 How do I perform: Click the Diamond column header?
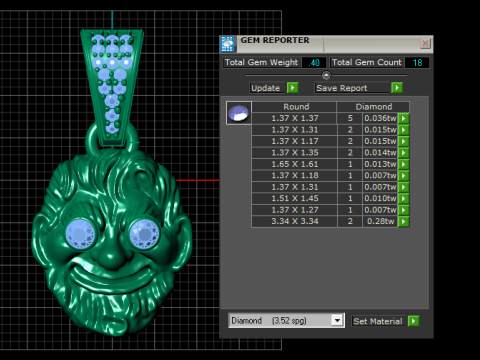coord(373,107)
